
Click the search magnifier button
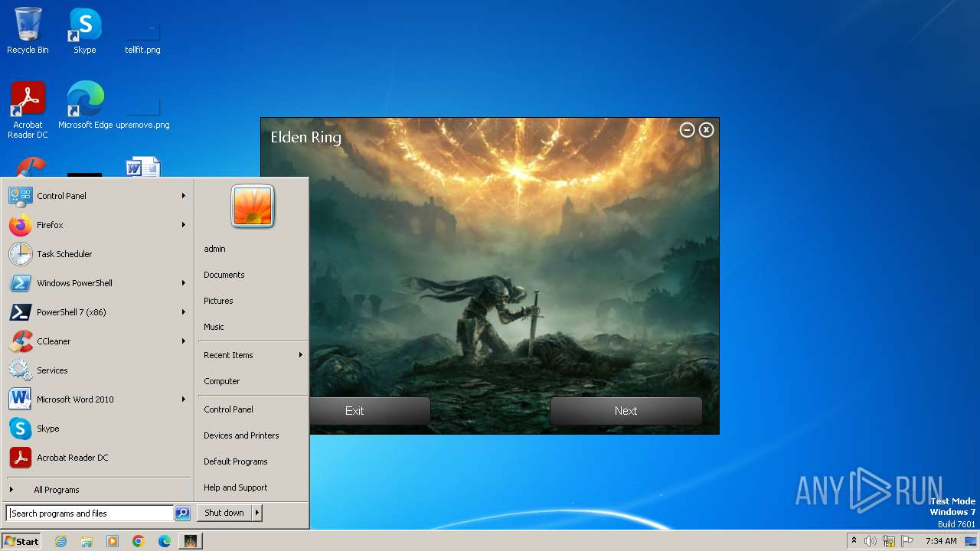182,514
